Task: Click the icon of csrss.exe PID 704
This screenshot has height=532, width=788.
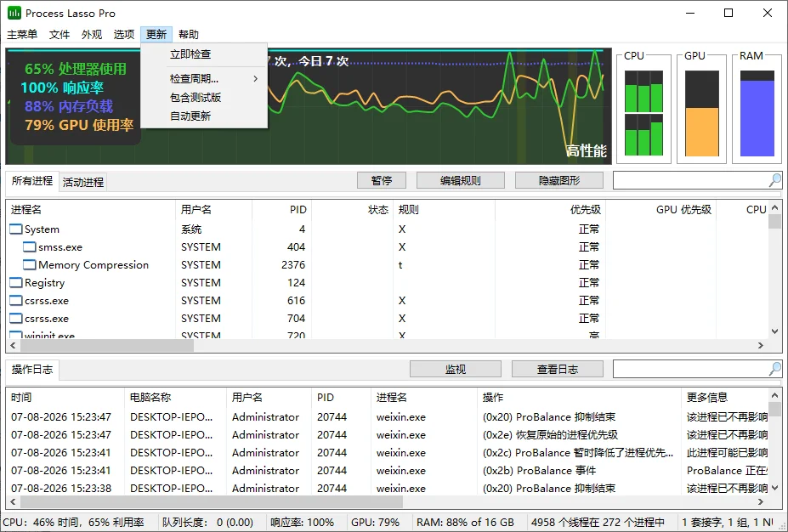Action: tap(16, 319)
